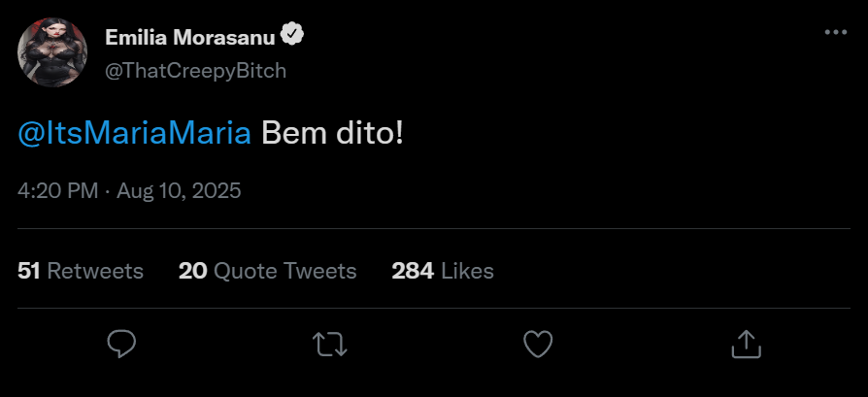
Task: Reply to the tweet via the speech bubble icon
Action: pos(121,343)
